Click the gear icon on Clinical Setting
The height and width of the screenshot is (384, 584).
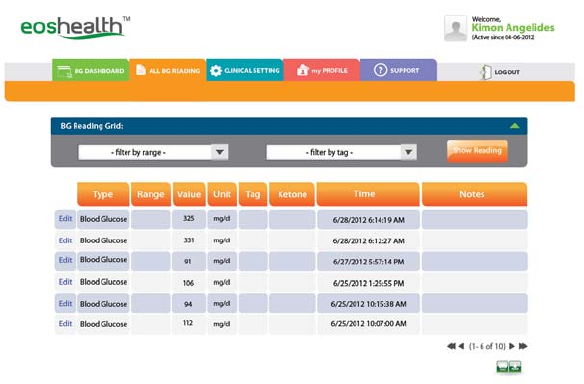pyautogui.click(x=216, y=70)
